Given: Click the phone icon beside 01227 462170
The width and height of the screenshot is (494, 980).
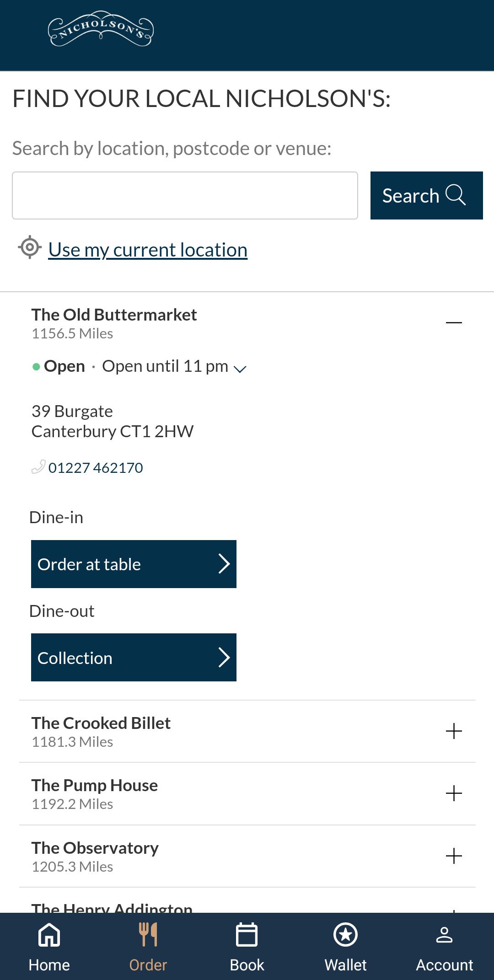Looking at the screenshot, I should (x=38, y=467).
